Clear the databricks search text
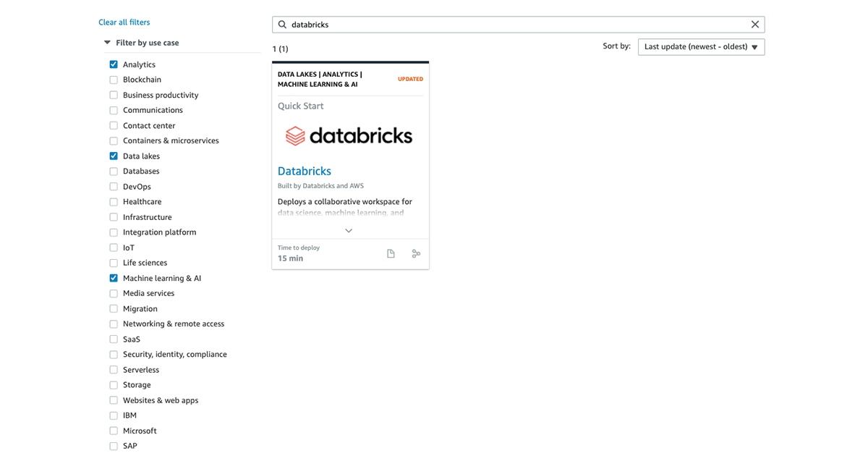 coord(755,25)
